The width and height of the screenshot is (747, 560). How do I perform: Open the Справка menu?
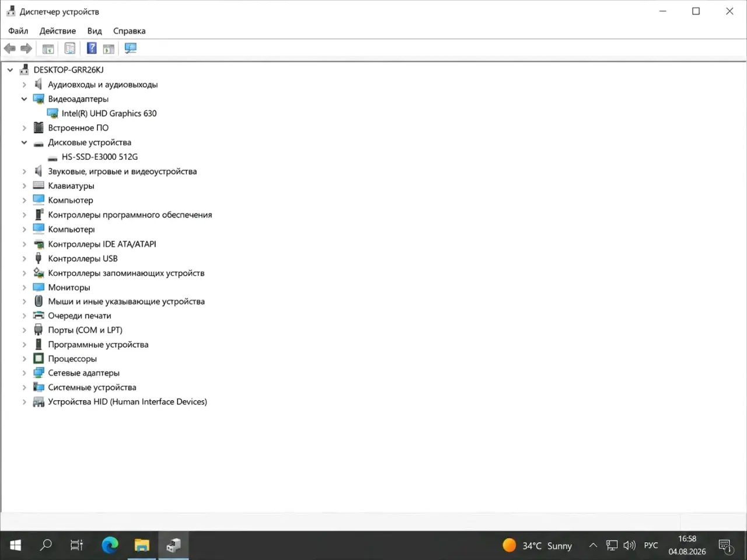click(x=130, y=31)
